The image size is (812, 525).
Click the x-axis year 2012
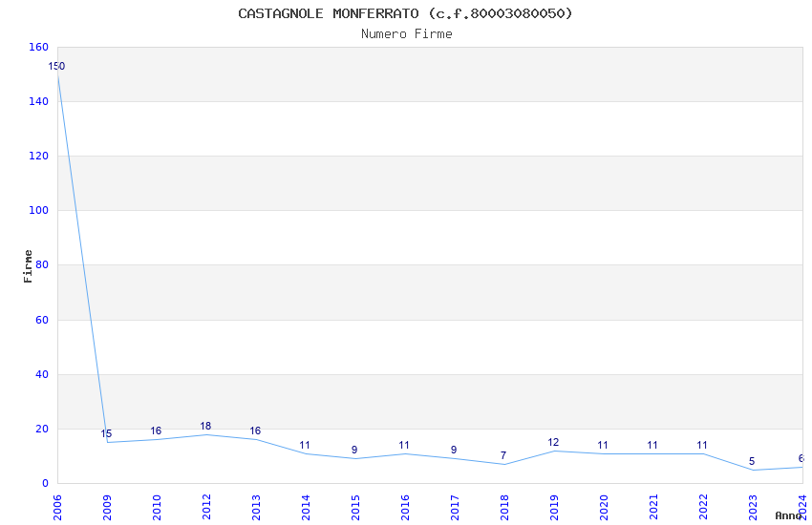click(x=206, y=508)
